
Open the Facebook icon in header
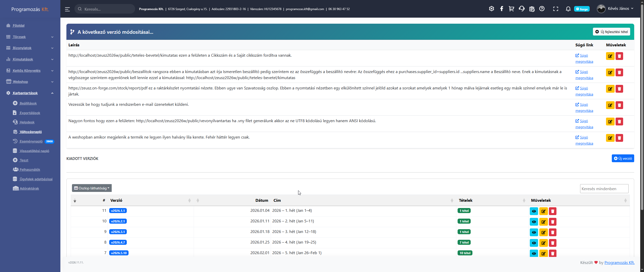coord(501,9)
